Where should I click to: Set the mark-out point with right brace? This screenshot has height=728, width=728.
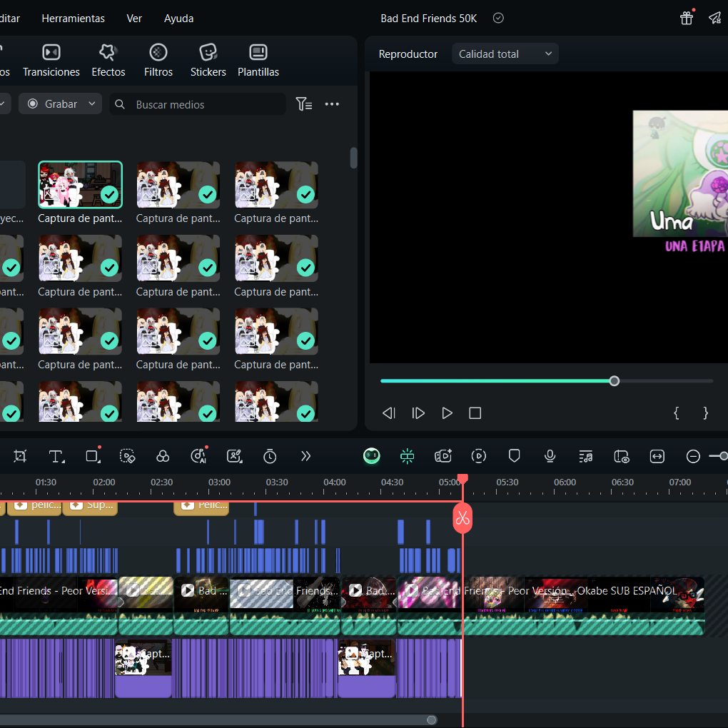[706, 413]
